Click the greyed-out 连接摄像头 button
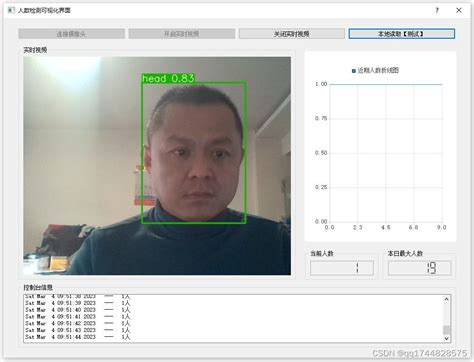Image resolution: width=474 pixels, height=362 pixels. click(71, 34)
